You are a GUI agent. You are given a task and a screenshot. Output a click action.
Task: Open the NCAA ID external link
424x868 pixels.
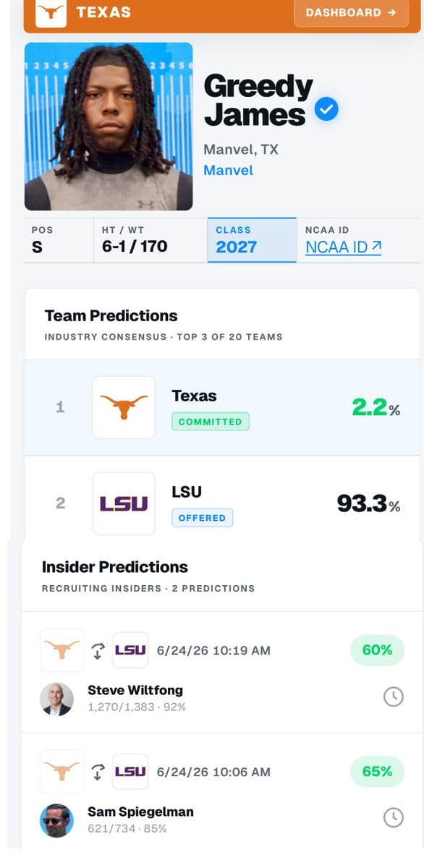coord(344,247)
